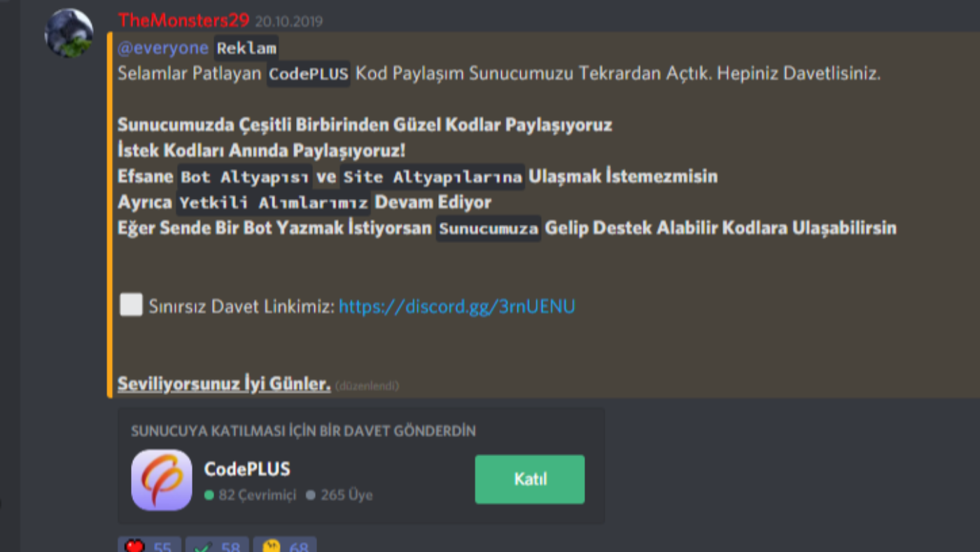Click the 265 Üye member count indicator
This screenshot has width=980, height=552.
tap(339, 495)
